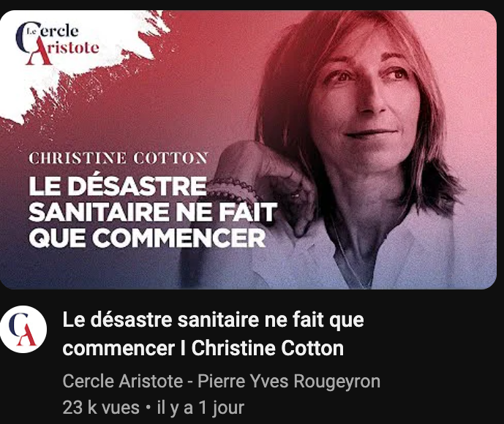Click the large red A in the thumbnail logo
The image size is (504, 424).
click(x=40, y=53)
